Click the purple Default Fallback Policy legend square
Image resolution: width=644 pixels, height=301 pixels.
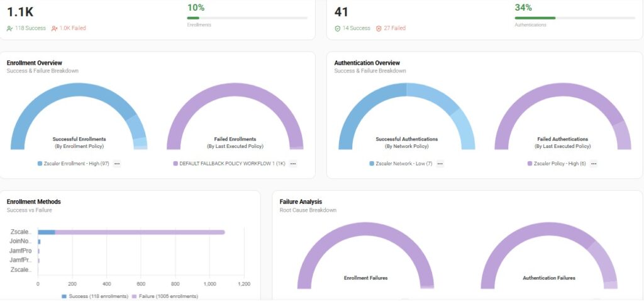pos(174,163)
